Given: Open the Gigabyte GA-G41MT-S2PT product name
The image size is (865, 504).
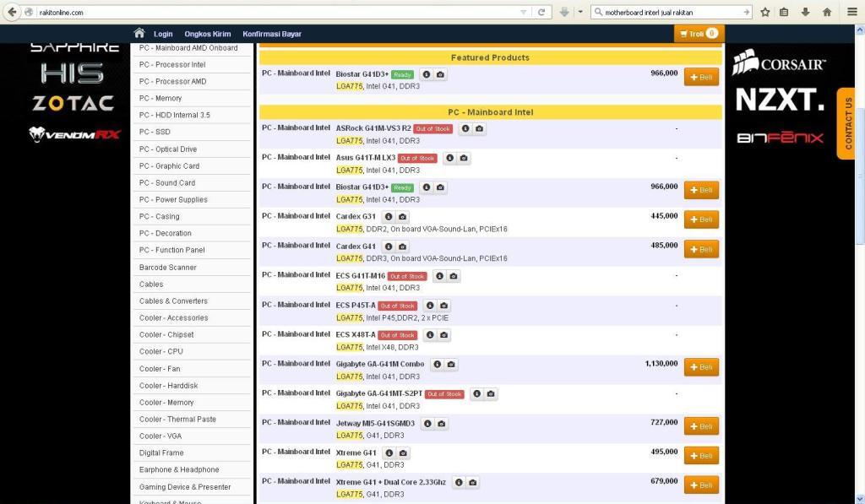Looking at the screenshot, I should pyautogui.click(x=378, y=393).
